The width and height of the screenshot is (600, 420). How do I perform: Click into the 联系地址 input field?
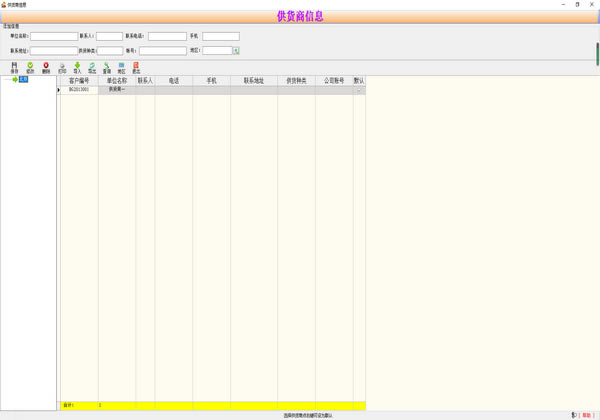[x=54, y=50]
